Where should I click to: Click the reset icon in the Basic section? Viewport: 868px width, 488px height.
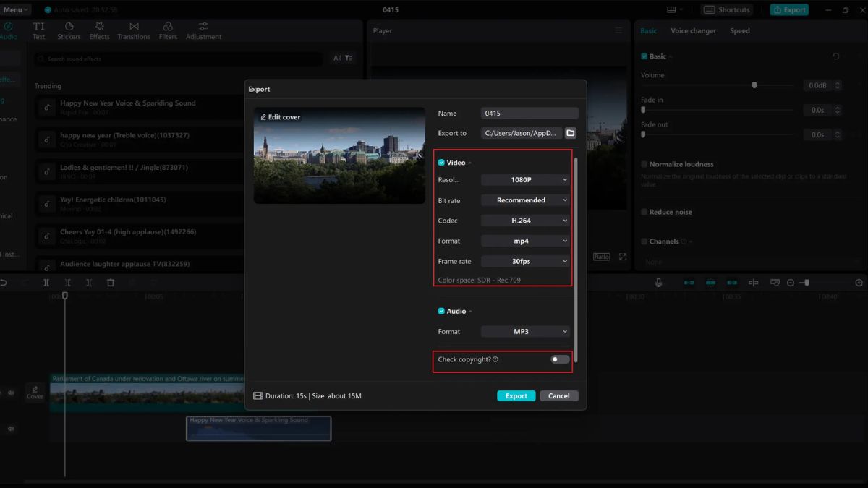[836, 56]
